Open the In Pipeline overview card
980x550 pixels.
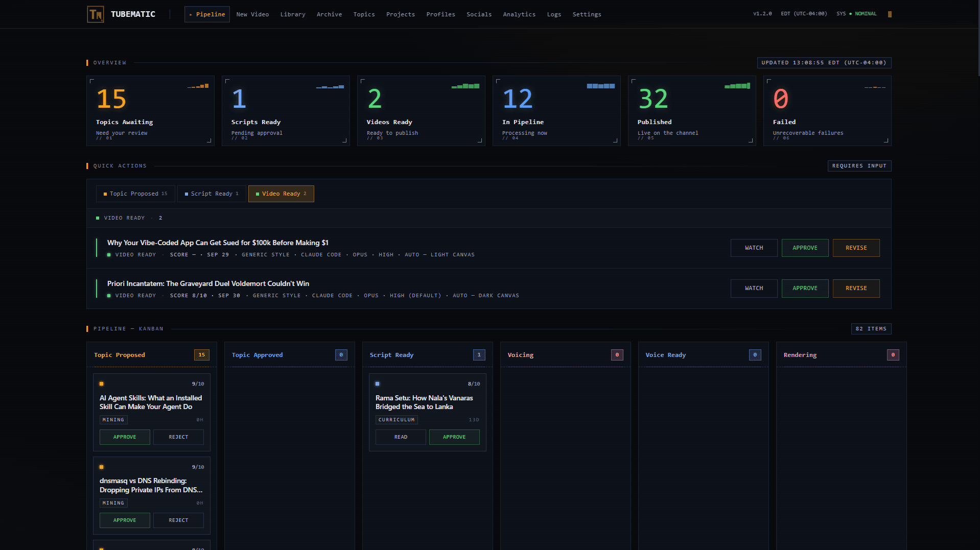point(557,111)
